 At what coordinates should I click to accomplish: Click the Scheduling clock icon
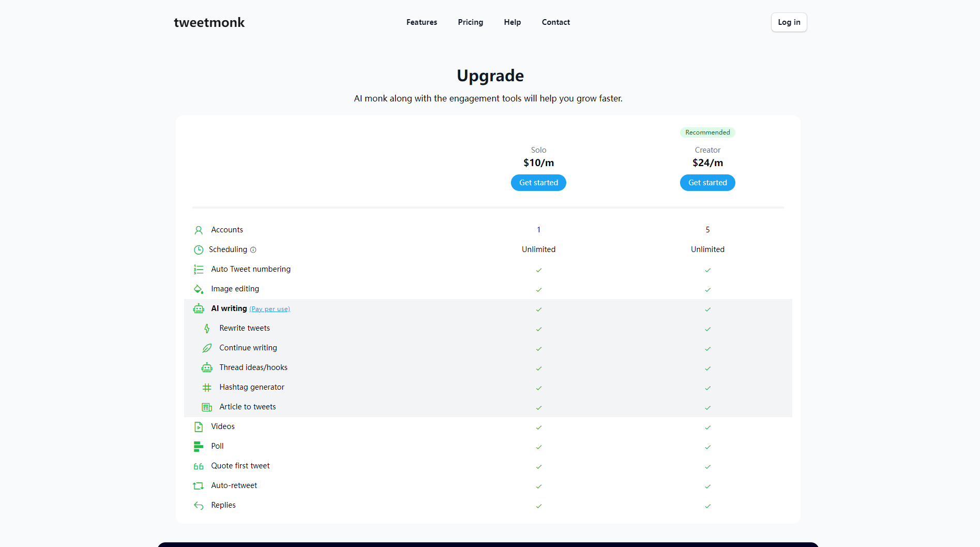[x=199, y=250]
